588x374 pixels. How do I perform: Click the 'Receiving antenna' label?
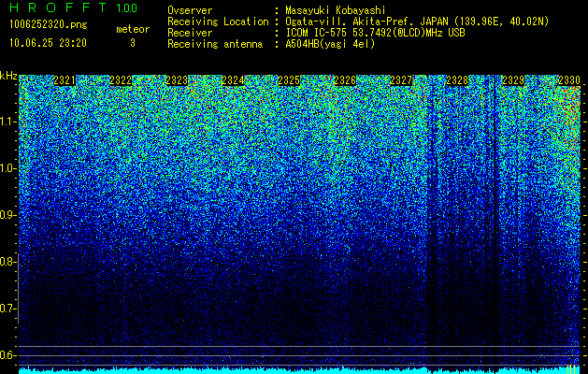[x=215, y=44]
